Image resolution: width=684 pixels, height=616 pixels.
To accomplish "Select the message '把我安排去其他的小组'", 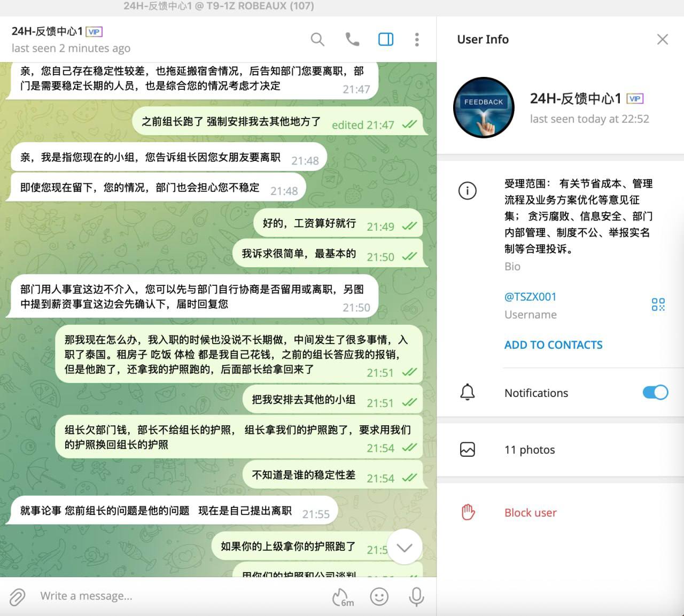I will pos(332,400).
